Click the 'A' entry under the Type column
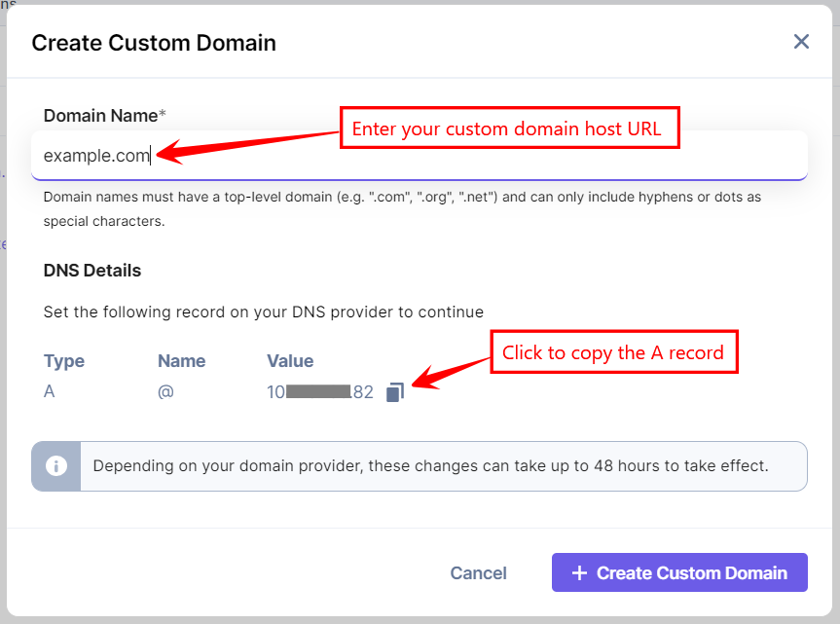 click(x=49, y=391)
